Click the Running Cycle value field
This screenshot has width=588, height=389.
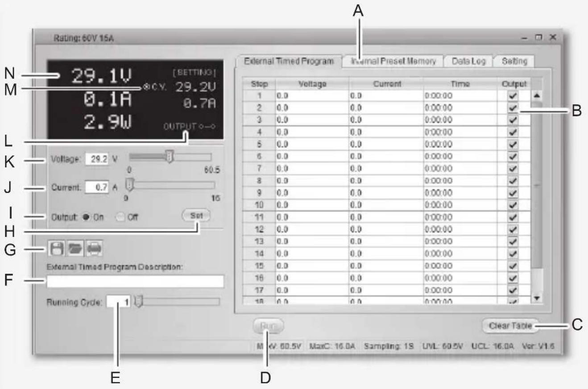[x=119, y=303]
